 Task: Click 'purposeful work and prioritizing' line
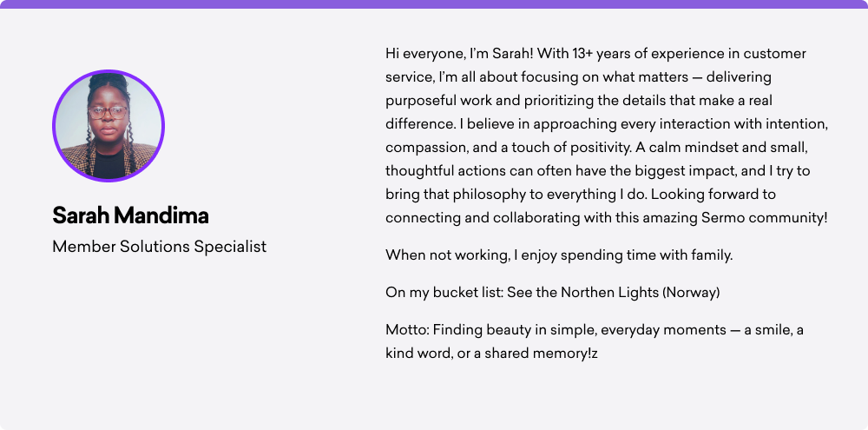(578, 101)
